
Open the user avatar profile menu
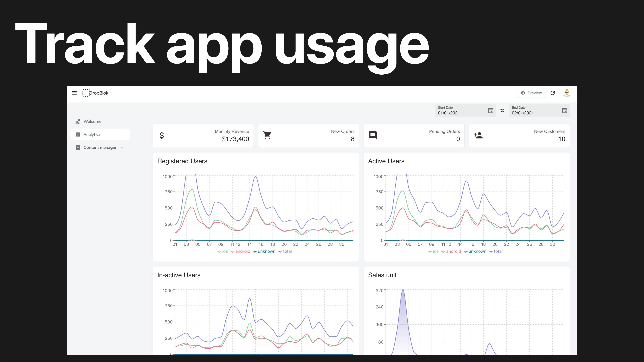pyautogui.click(x=567, y=93)
